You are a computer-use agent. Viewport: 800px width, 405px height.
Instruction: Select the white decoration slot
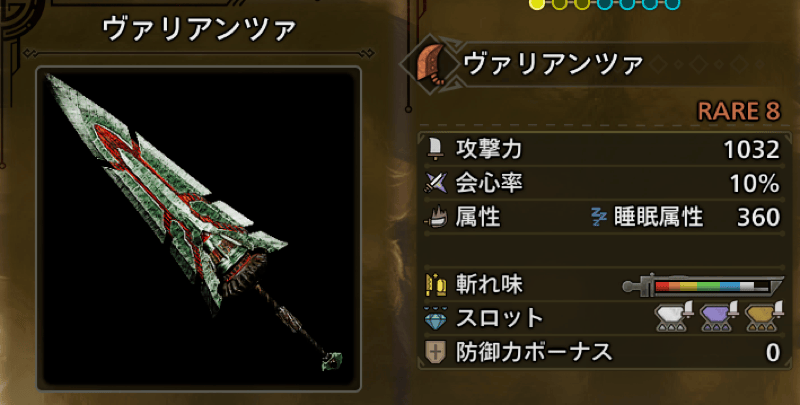(x=672, y=317)
